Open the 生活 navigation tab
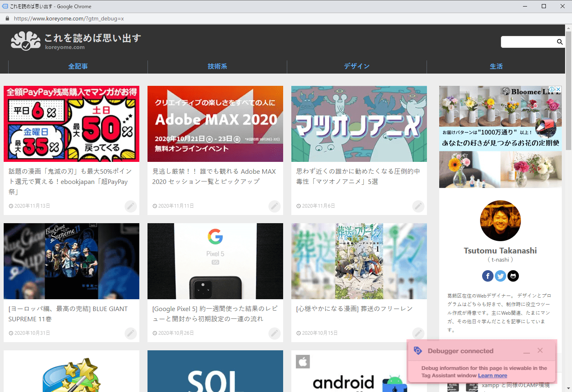Image resolution: width=572 pixels, height=392 pixels. pyautogui.click(x=496, y=66)
